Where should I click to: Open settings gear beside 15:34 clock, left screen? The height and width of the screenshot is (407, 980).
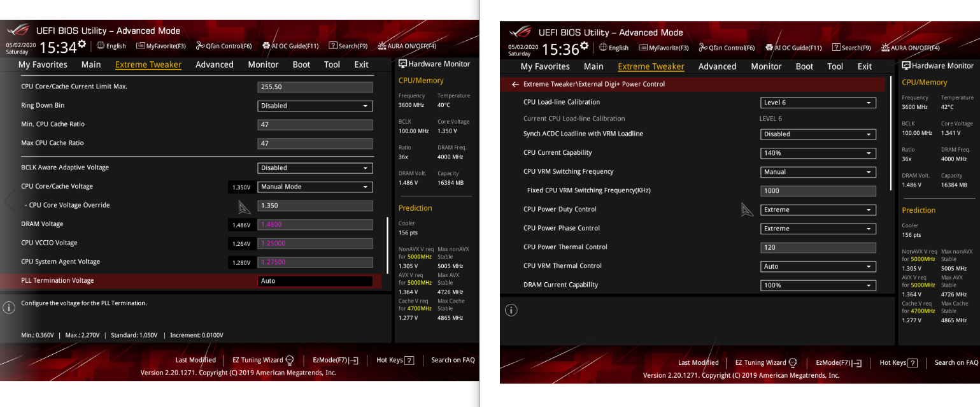[x=82, y=43]
